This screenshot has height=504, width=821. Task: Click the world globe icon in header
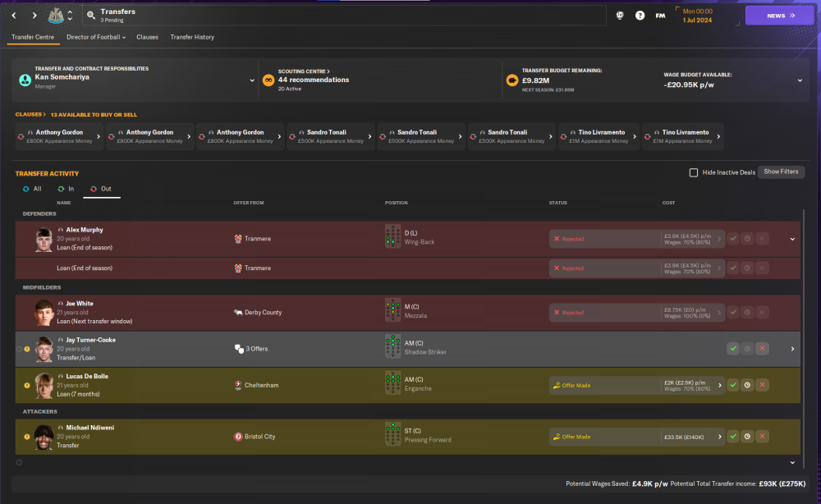coord(620,16)
